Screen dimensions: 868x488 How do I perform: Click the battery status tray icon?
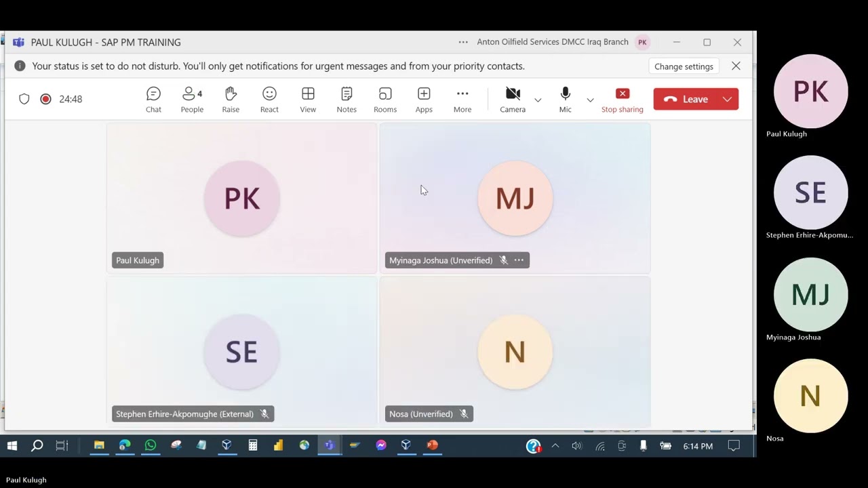point(666,446)
